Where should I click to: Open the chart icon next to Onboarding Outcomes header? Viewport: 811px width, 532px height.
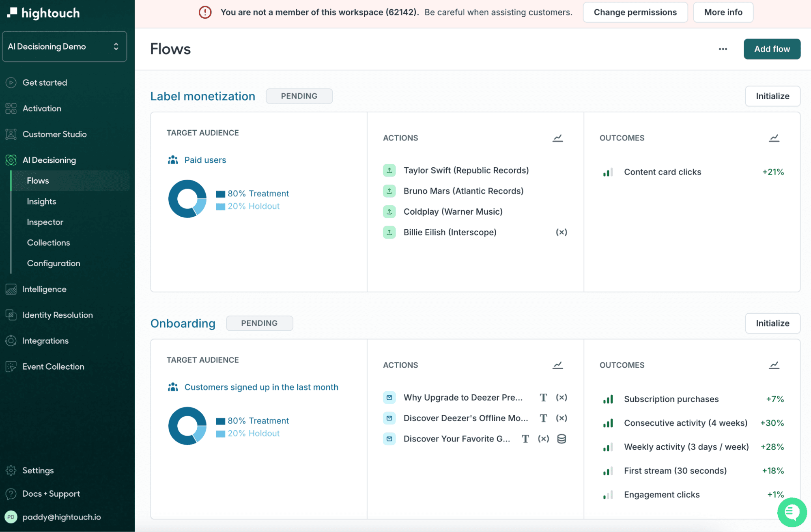click(774, 365)
